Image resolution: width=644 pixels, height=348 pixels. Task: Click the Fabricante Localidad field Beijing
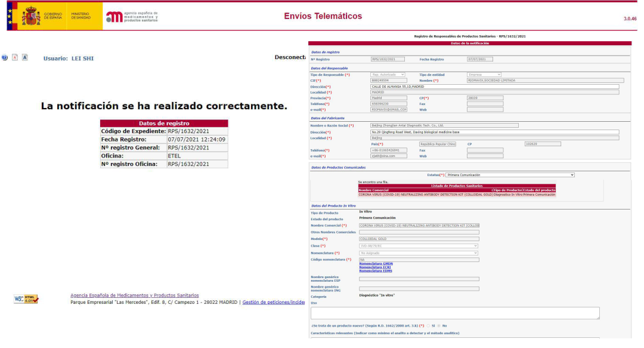494,138
